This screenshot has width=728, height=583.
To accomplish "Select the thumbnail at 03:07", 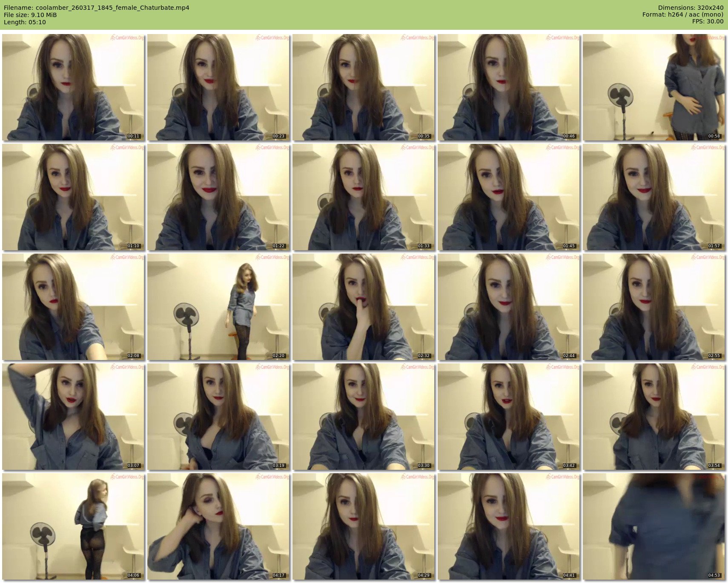I will click(x=73, y=417).
